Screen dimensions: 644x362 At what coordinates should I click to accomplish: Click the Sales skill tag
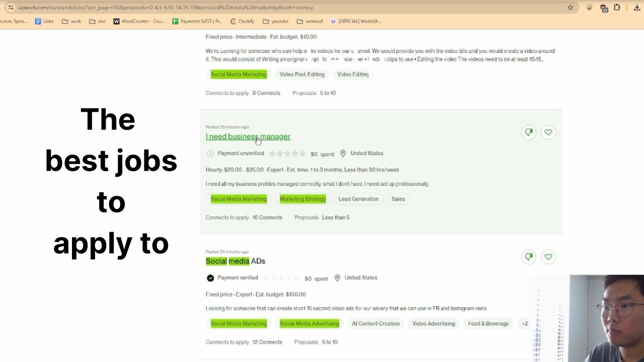pos(398,199)
